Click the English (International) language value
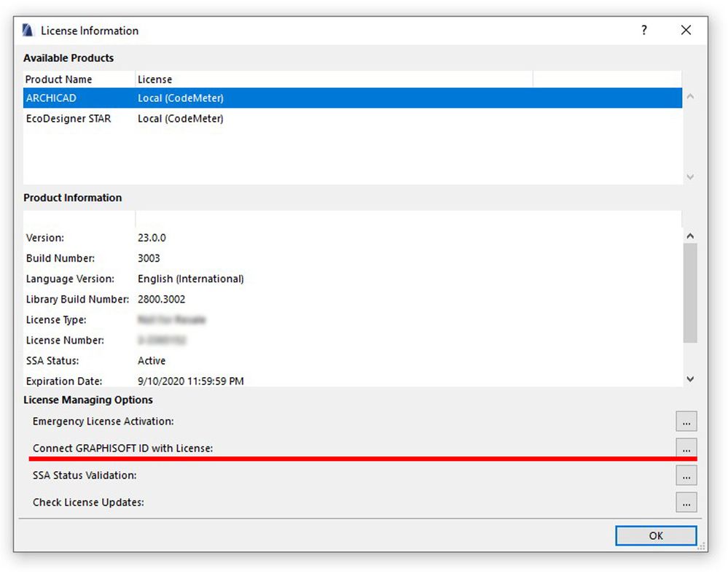Viewport: 728px width, 574px height. [191, 279]
